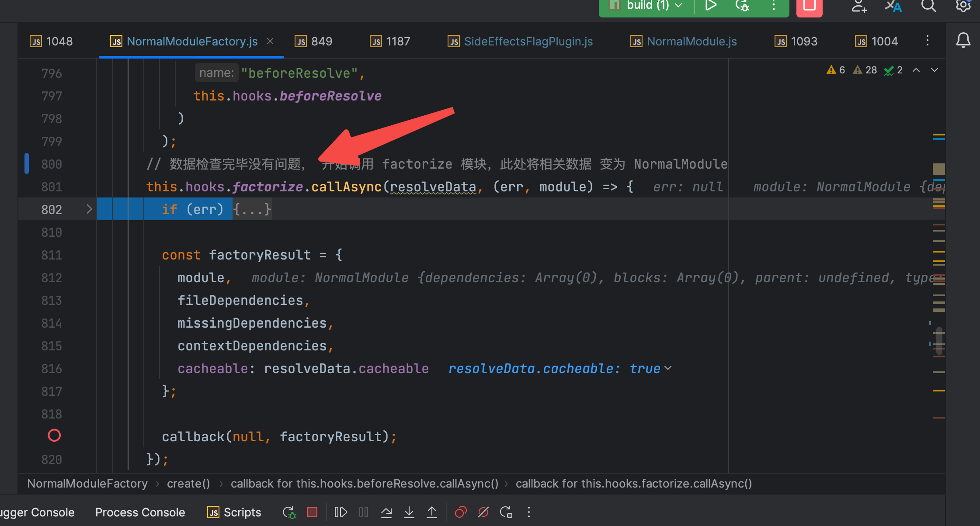Toggle the bookmark marker at line 800

coord(27,164)
